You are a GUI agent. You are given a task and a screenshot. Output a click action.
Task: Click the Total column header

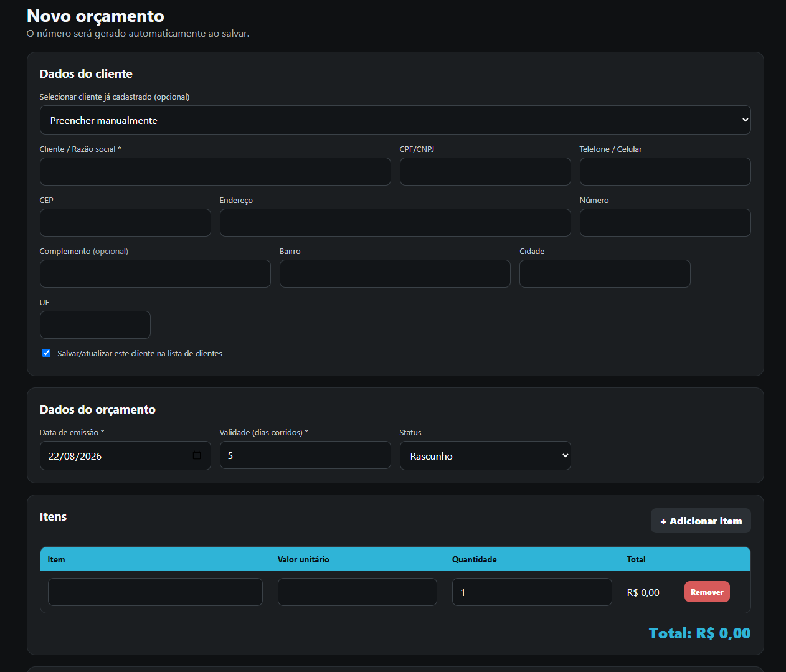[636, 559]
